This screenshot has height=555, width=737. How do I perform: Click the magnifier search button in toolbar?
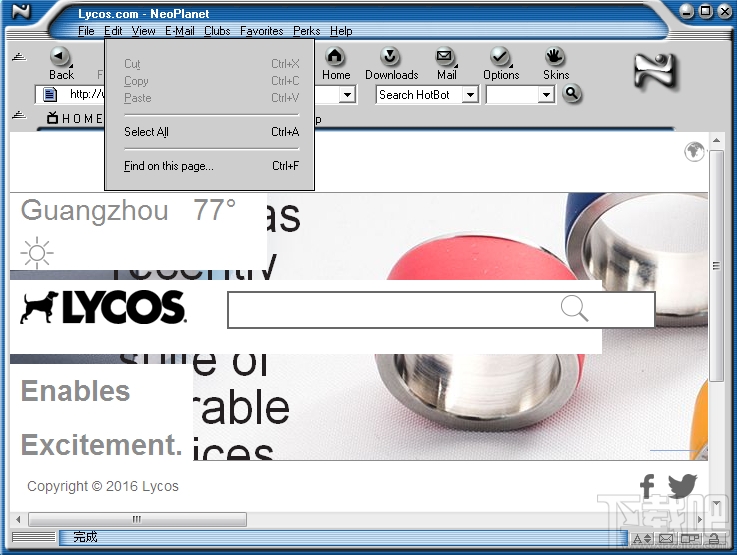pyautogui.click(x=572, y=94)
